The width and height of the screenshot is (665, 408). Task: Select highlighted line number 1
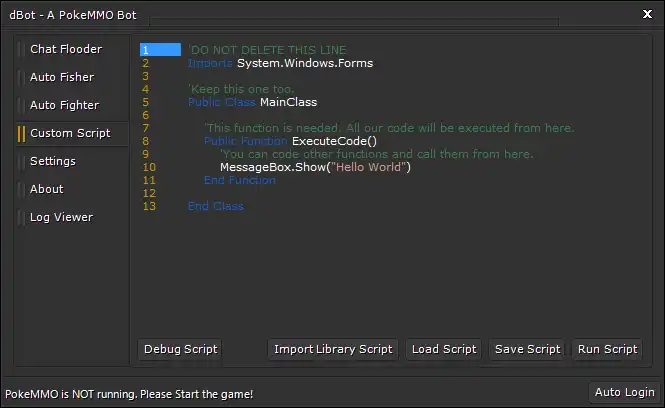click(160, 50)
